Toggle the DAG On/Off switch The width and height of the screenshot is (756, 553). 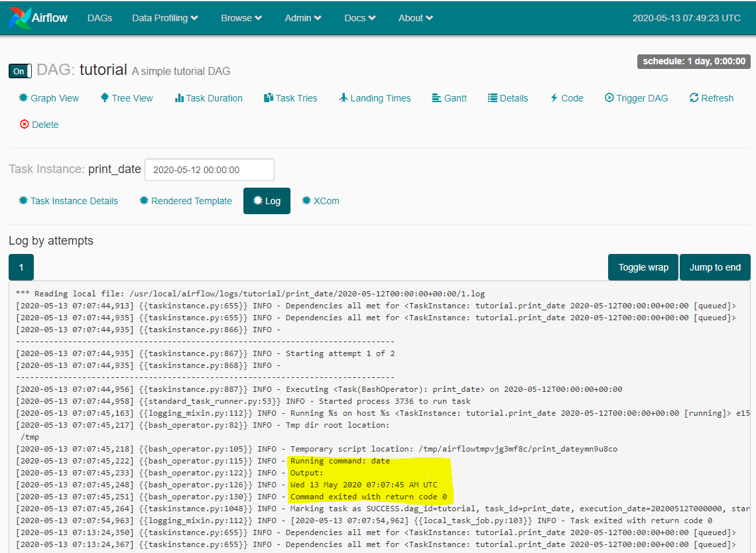coord(21,71)
